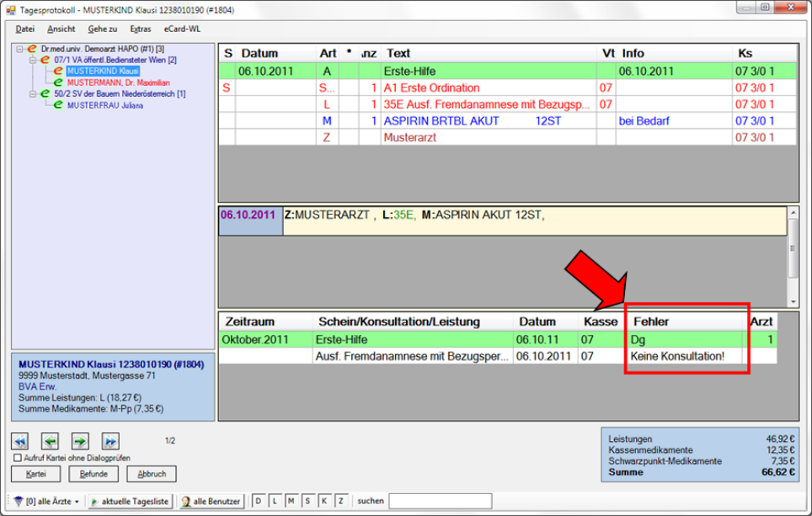Select MUSTERMANN, Dr. Maximilian in the tree
Screen dimensions: 812x516
point(118,82)
